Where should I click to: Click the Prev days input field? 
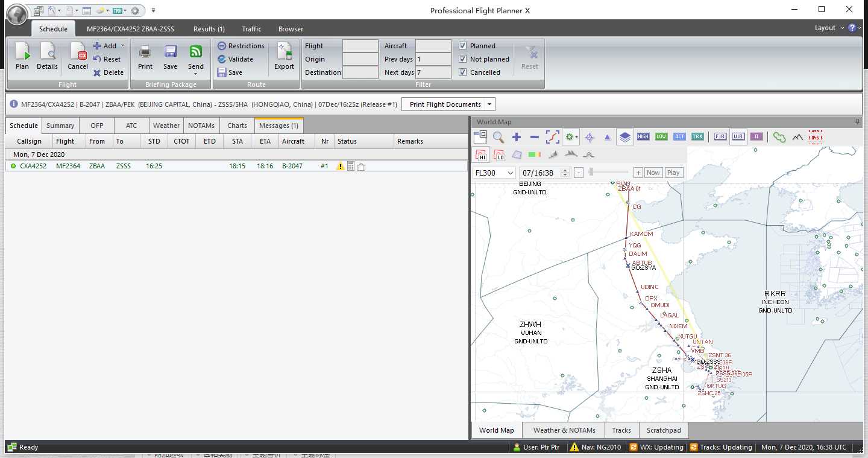tap(433, 59)
